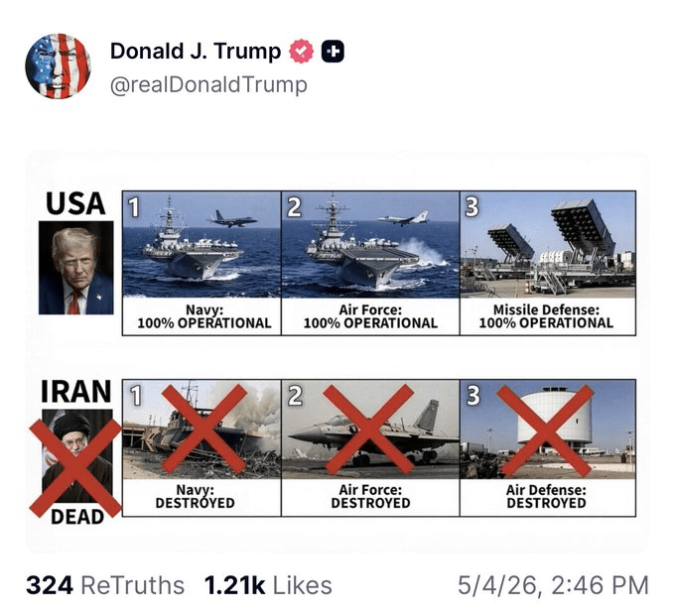Click the portrait photo under USA
The image size is (675, 616).
click(76, 268)
